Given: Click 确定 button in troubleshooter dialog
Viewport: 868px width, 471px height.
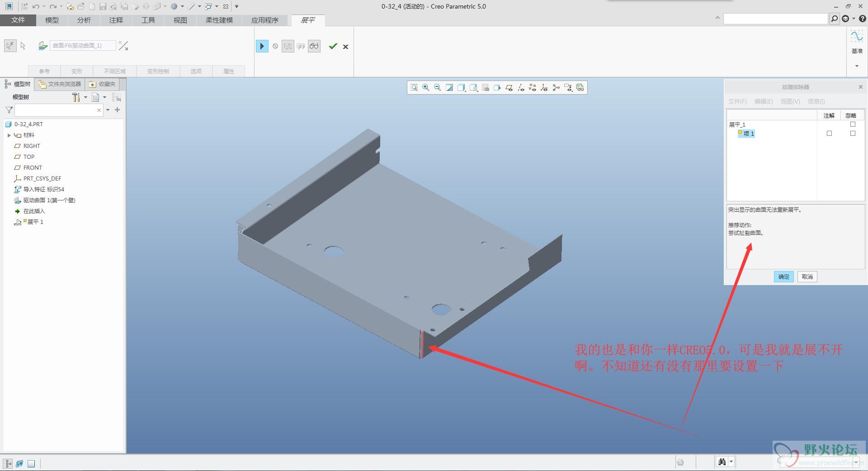Looking at the screenshot, I should tap(783, 277).
